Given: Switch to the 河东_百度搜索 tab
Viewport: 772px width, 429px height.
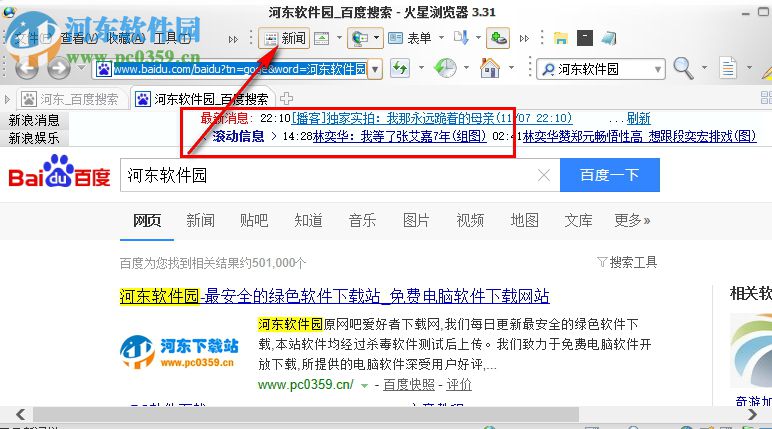Looking at the screenshot, I should point(72,99).
